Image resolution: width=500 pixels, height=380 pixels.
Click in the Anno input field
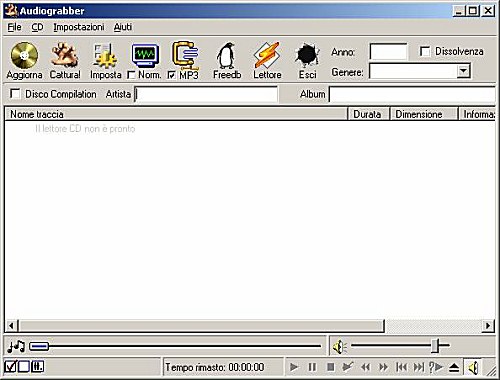click(x=388, y=52)
